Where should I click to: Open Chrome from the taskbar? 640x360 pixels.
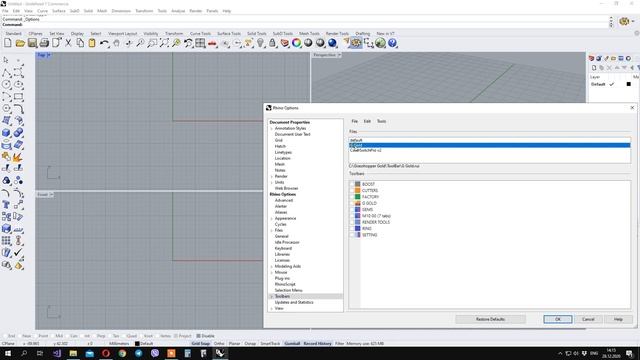click(x=122, y=353)
